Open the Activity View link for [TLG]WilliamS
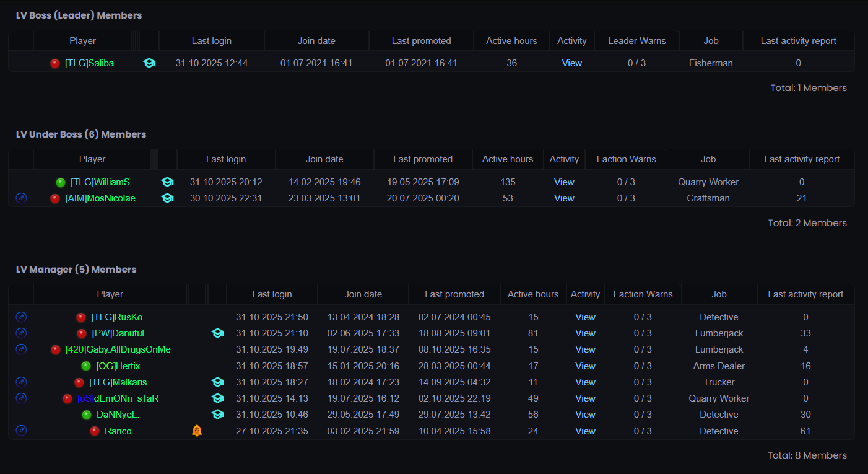 tap(564, 182)
